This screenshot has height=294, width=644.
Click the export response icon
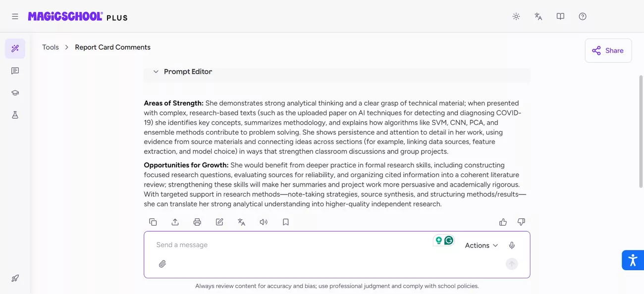[175, 222]
